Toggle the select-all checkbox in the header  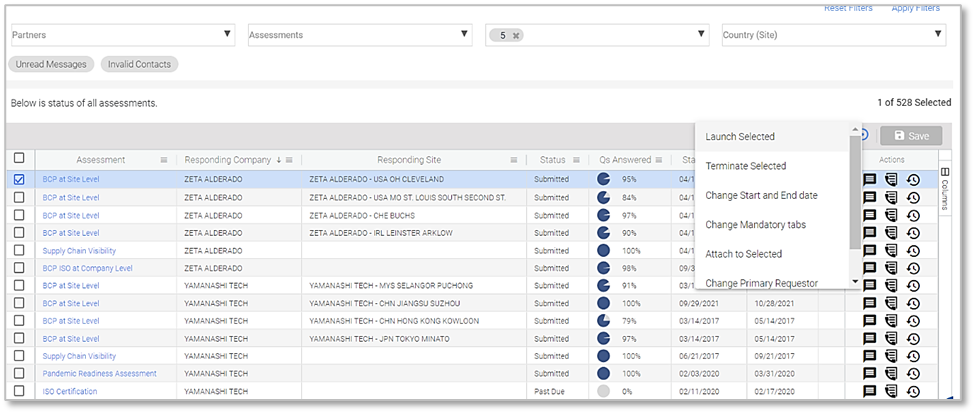tap(19, 159)
